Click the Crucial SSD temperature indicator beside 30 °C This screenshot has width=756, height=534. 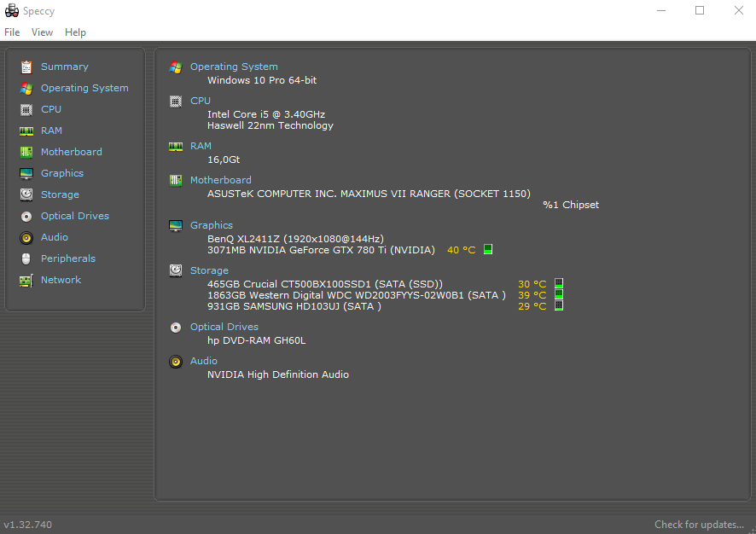559,283
